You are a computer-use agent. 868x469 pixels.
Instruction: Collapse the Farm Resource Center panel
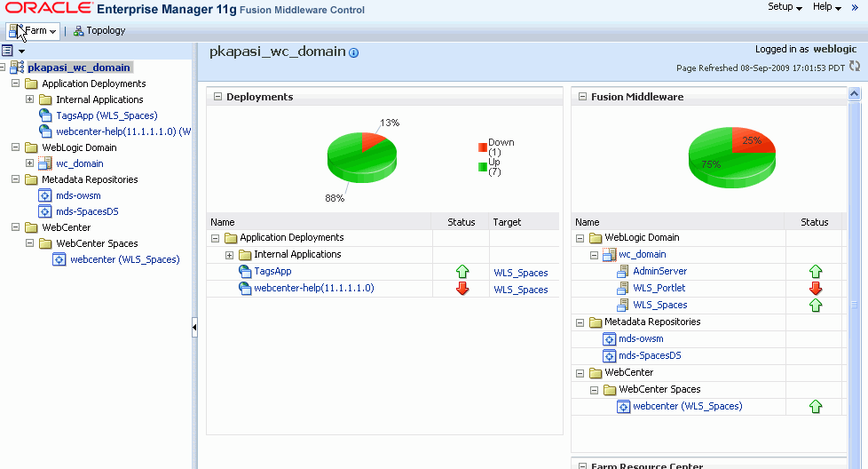[x=582, y=466]
